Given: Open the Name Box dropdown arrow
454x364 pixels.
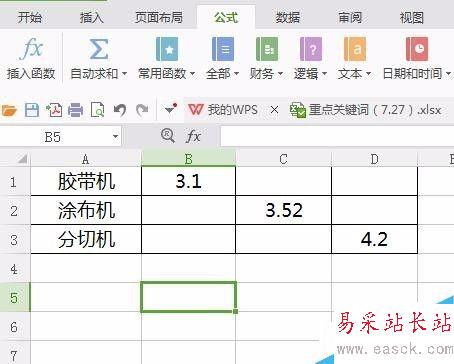Looking at the screenshot, I should coord(115,136).
